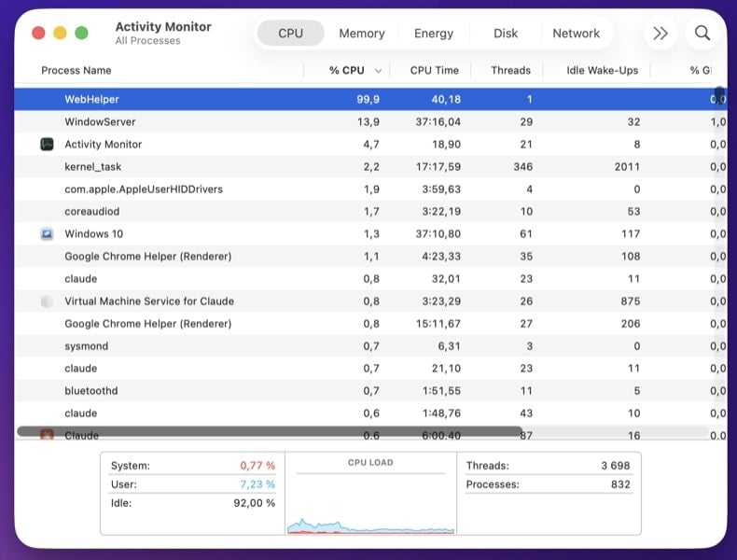
Task: Sort by CPU Time column header
Action: click(435, 71)
